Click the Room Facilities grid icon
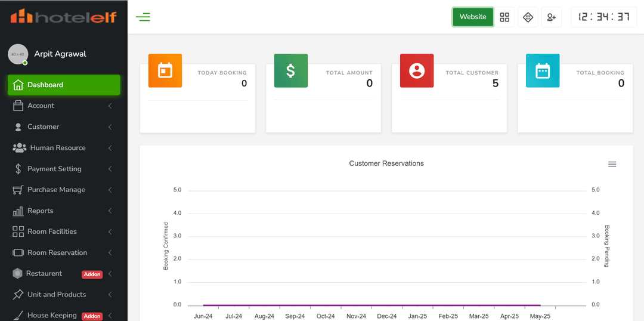644x321 pixels. (18, 232)
